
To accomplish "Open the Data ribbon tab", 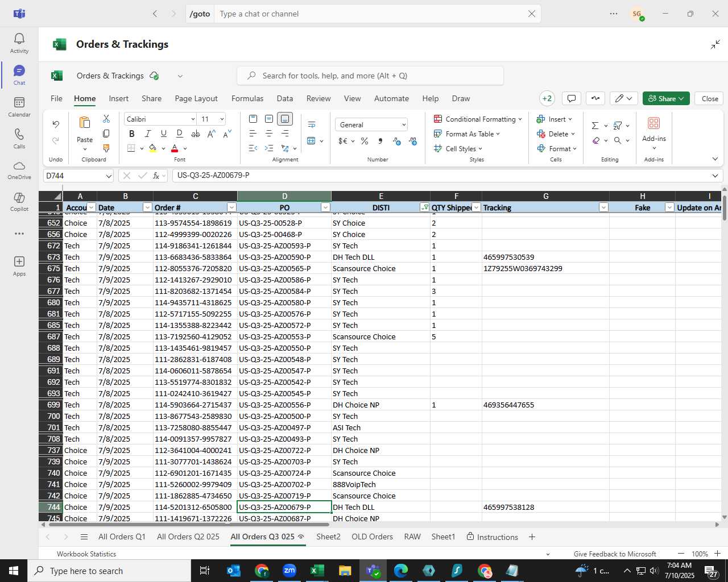I will [285, 98].
